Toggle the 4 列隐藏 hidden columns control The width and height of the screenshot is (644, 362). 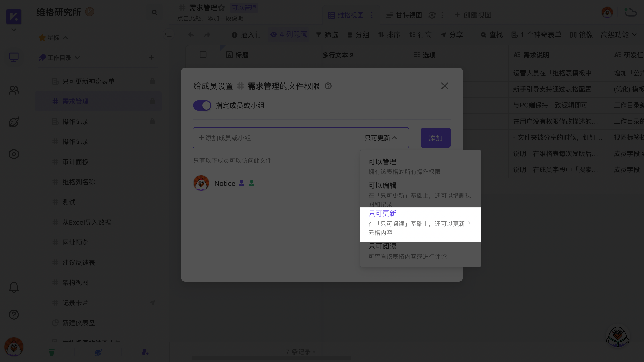coord(289,34)
